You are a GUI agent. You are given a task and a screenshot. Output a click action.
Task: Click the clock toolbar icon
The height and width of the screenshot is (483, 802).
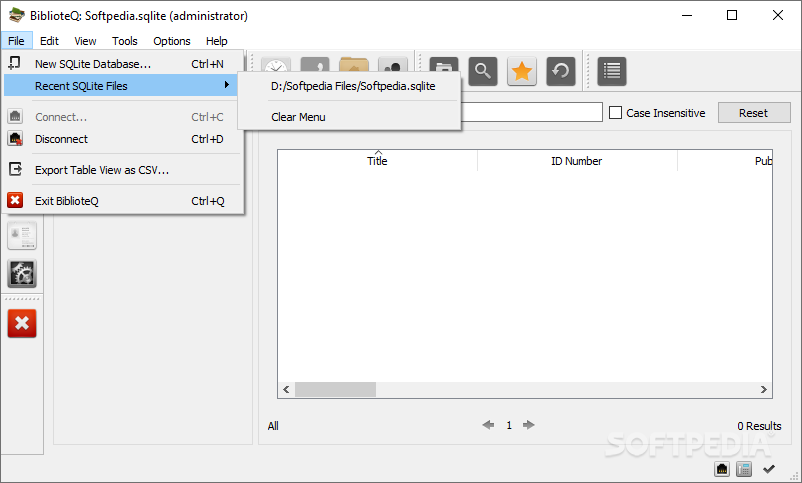click(276, 65)
